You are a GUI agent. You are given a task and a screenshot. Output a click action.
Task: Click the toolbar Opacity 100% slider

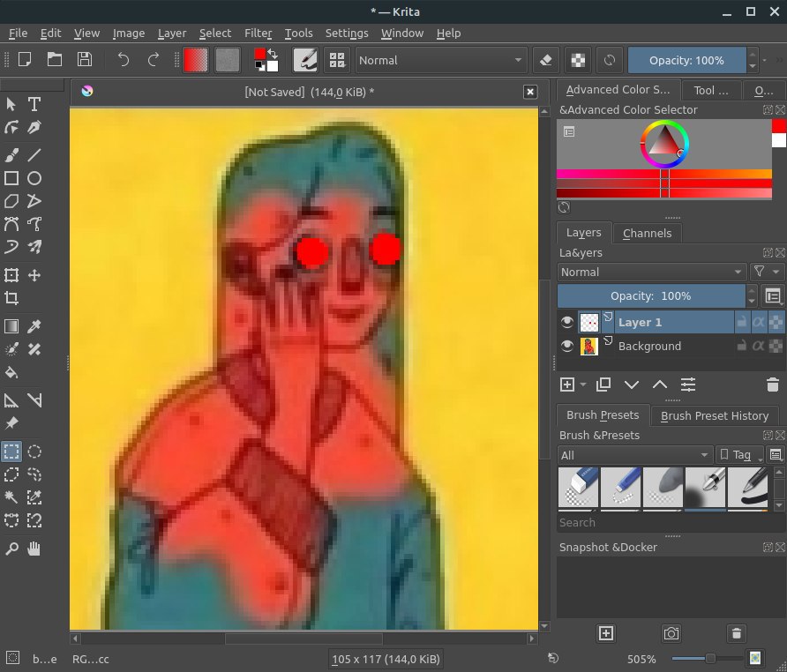[x=686, y=60]
